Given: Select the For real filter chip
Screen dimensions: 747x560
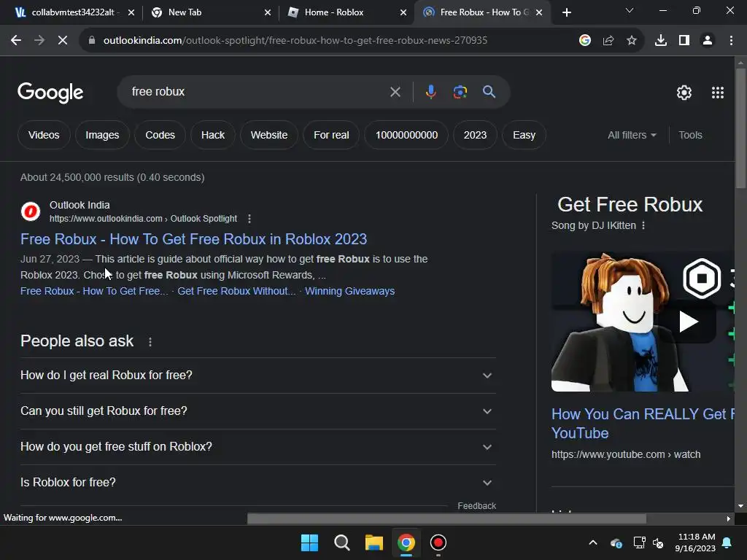Looking at the screenshot, I should (x=332, y=135).
